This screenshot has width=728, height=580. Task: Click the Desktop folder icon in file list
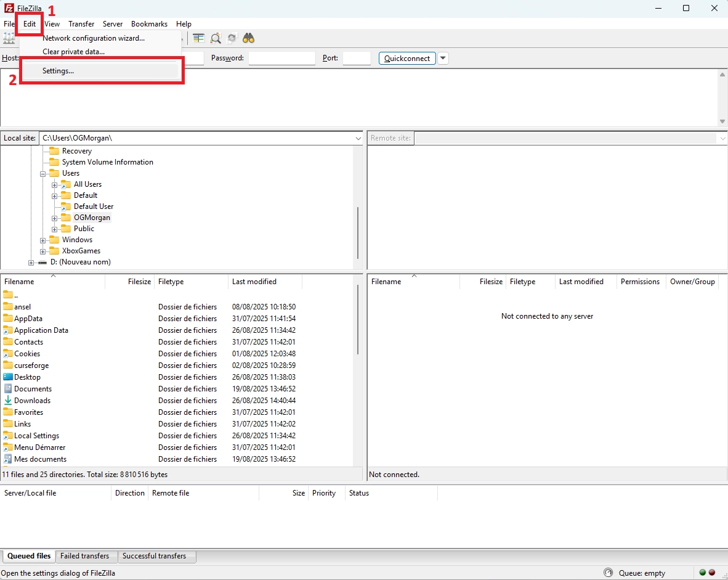[x=8, y=377]
